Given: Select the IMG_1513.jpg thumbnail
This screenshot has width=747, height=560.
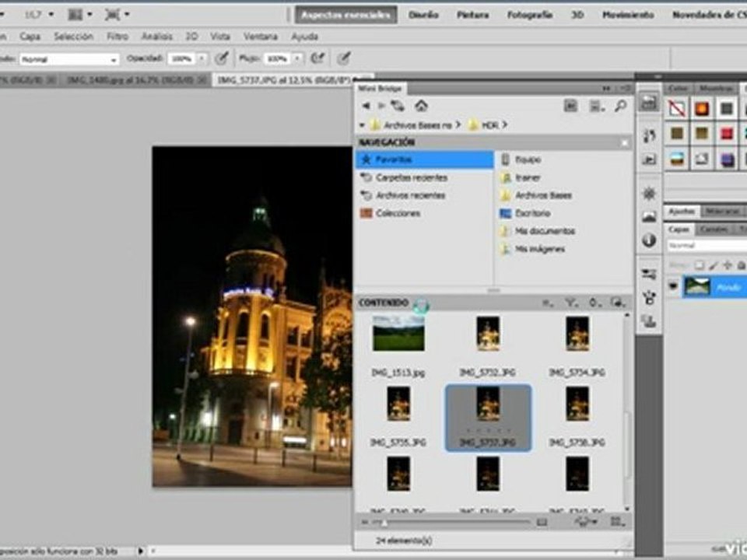Looking at the screenshot, I should pyautogui.click(x=398, y=334).
